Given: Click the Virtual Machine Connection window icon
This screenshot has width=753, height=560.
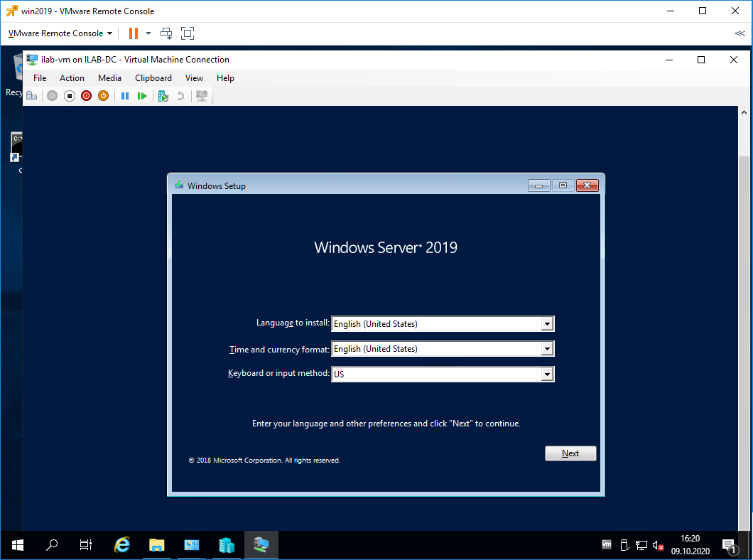Looking at the screenshot, I should pos(32,60).
